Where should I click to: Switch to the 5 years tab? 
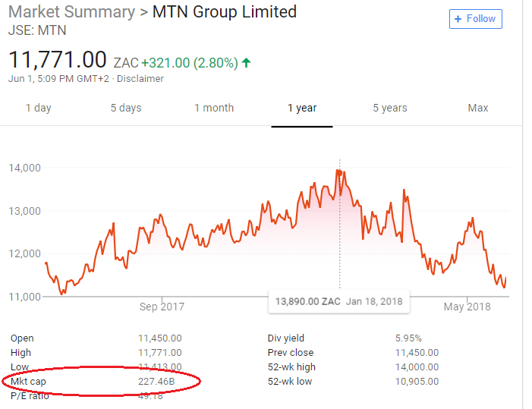tap(390, 108)
